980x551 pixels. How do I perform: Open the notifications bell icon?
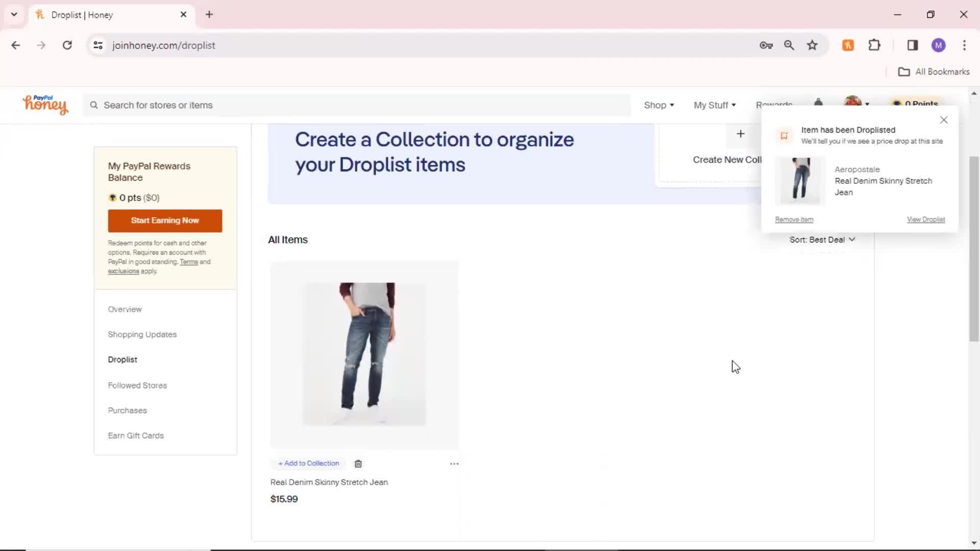point(818,103)
